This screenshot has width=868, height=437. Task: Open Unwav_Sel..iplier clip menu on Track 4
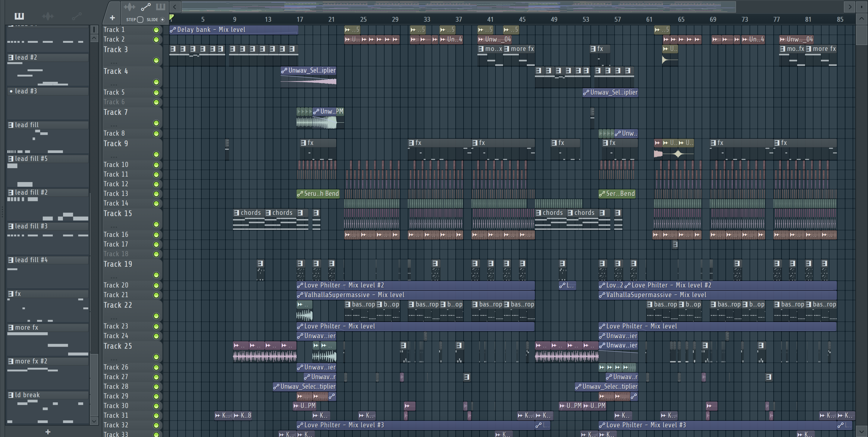pyautogui.click(x=284, y=71)
